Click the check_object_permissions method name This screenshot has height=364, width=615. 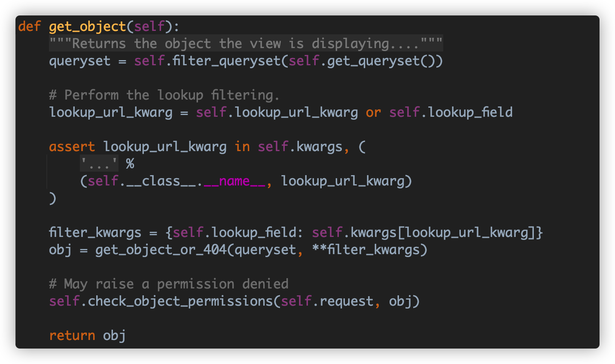pos(180,301)
